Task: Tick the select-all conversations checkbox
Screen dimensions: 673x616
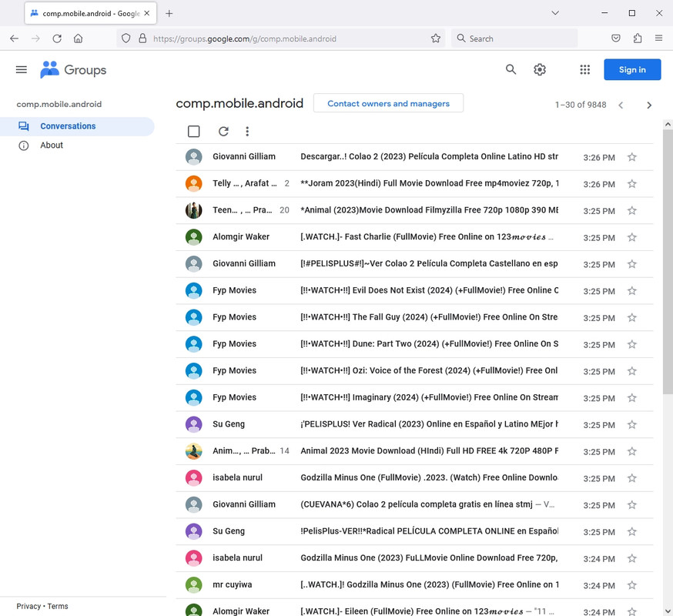Action: [193, 132]
